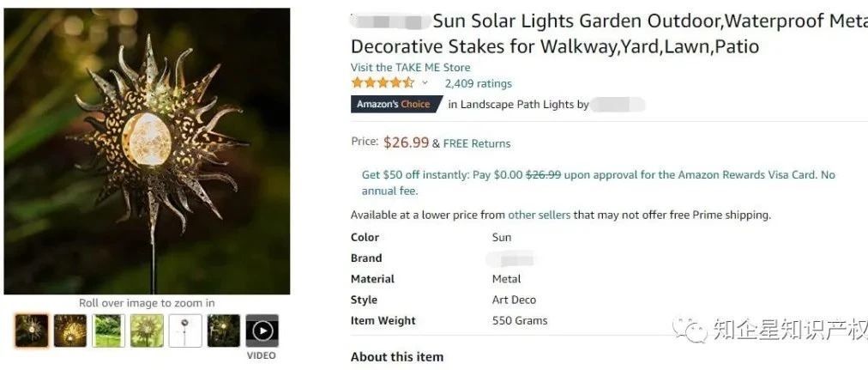The height and width of the screenshot is (370, 868).
Task: Click the main sun solar light image
Action: 147,151
